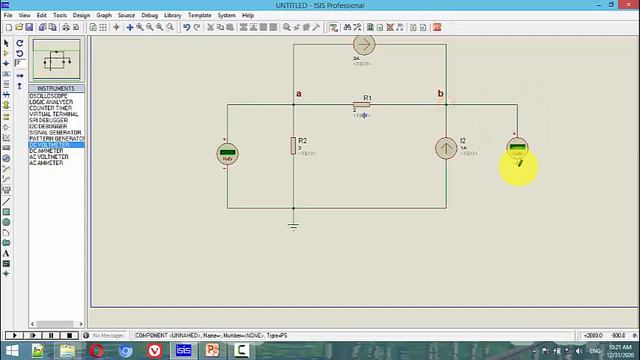The height and width of the screenshot is (360, 640).
Task: Open the Edit menu
Action: [42, 15]
